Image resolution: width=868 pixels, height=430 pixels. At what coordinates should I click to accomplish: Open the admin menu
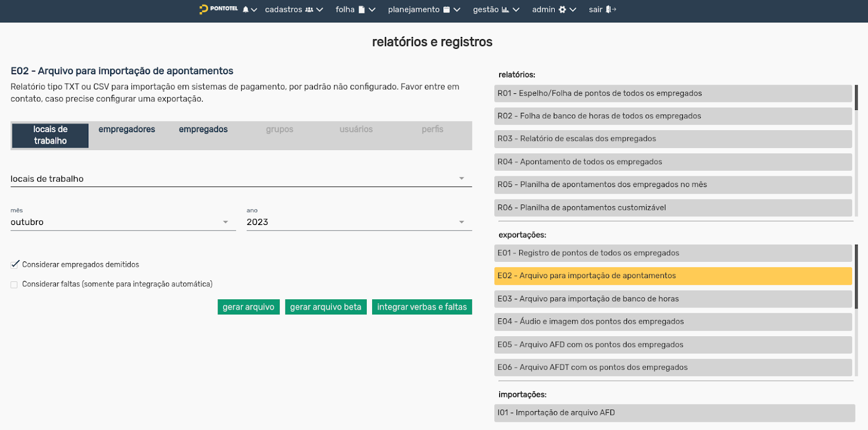[x=554, y=10]
